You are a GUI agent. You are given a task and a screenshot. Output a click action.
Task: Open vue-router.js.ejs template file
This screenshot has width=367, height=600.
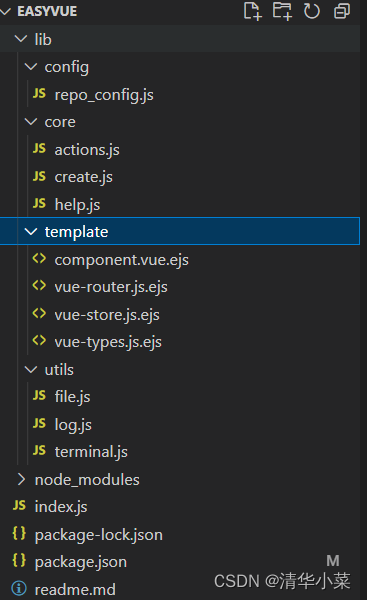click(x=111, y=287)
